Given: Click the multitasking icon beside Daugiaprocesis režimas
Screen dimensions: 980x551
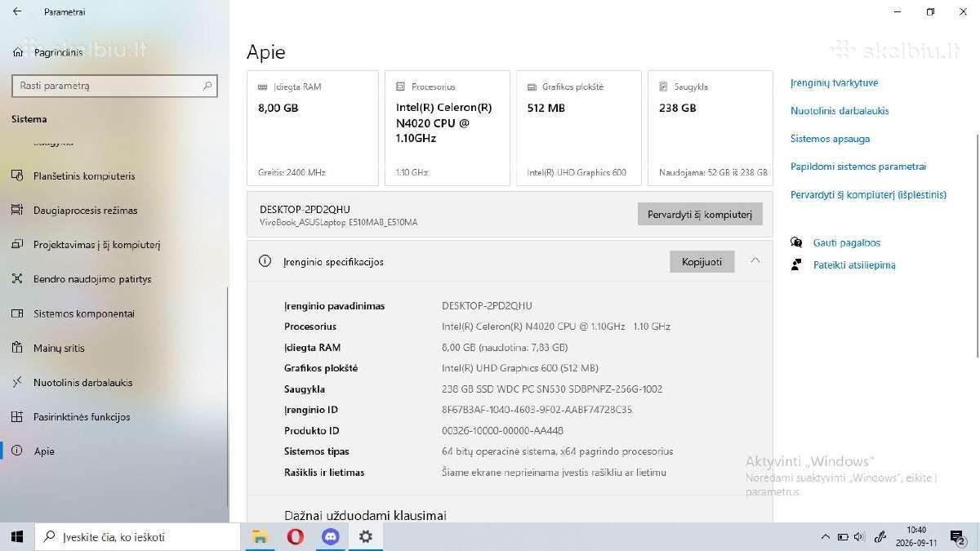Looking at the screenshot, I should [x=17, y=210].
